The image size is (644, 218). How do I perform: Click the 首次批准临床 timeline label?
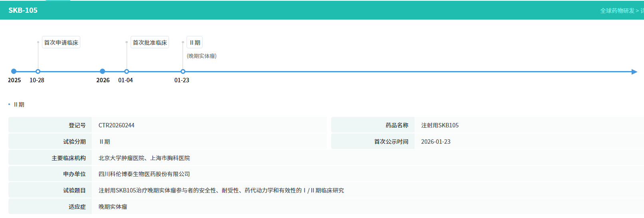click(x=150, y=42)
